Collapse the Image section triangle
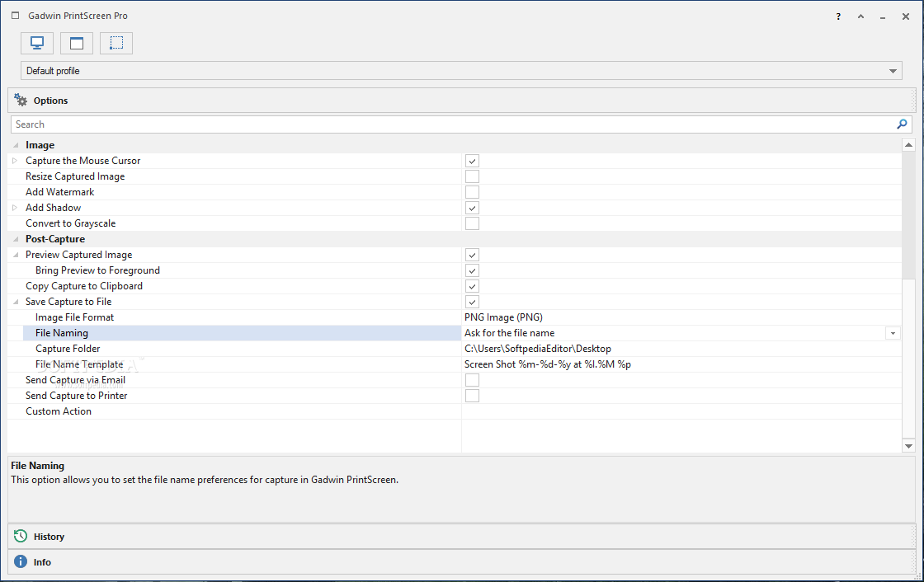924x582 pixels. (x=16, y=145)
